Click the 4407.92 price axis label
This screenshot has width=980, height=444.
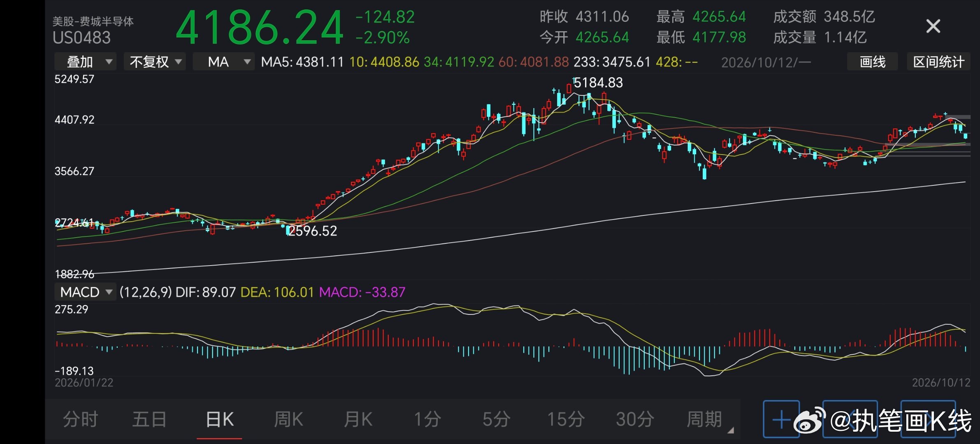tap(74, 120)
